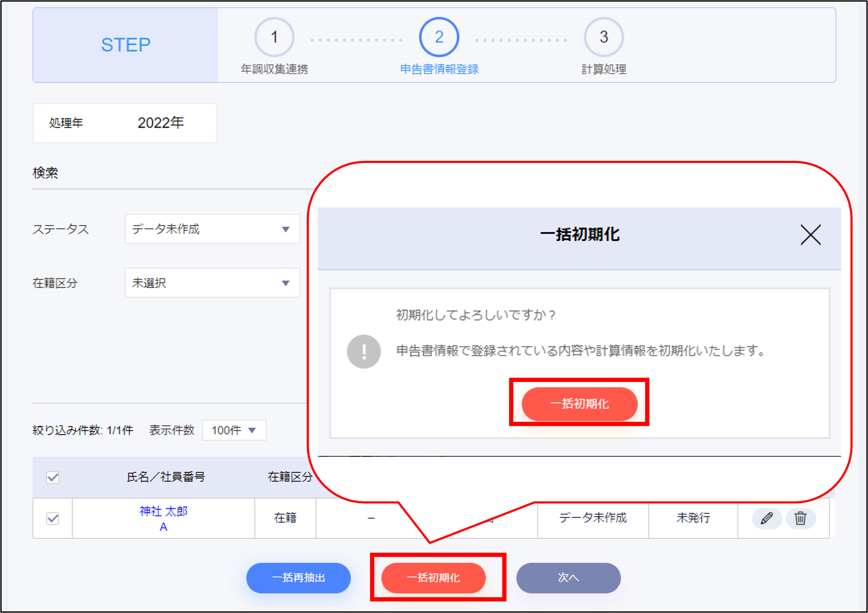Viewport: 868px width, 613px height.
Task: Select step 2 circle 申告書情報登録
Action: 439,37
